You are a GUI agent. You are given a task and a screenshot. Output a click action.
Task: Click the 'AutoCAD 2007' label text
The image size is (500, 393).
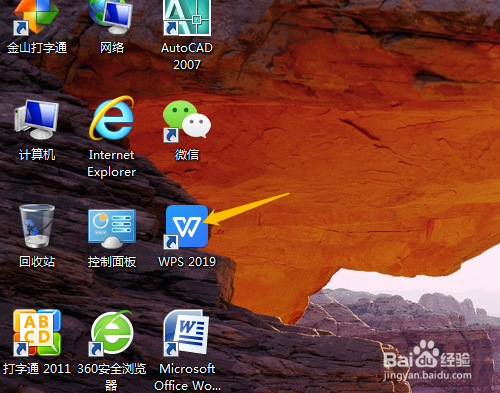pos(187,56)
